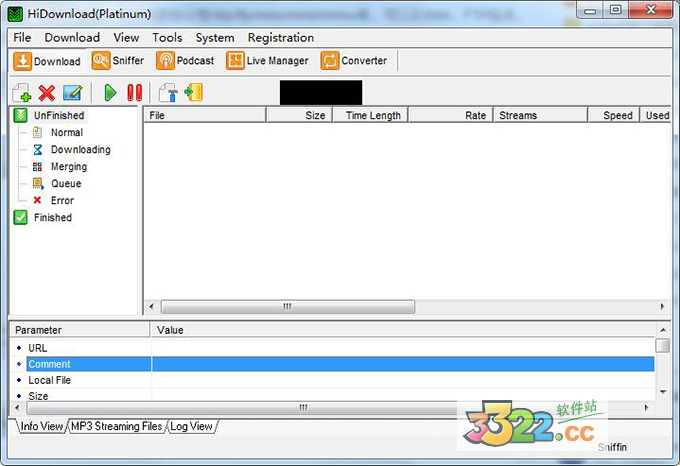
Task: Select the Error tree item
Action: (x=62, y=200)
